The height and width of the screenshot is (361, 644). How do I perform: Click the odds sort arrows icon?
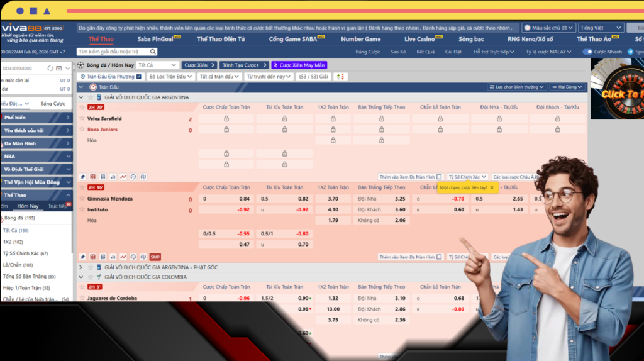pyautogui.click(x=340, y=76)
